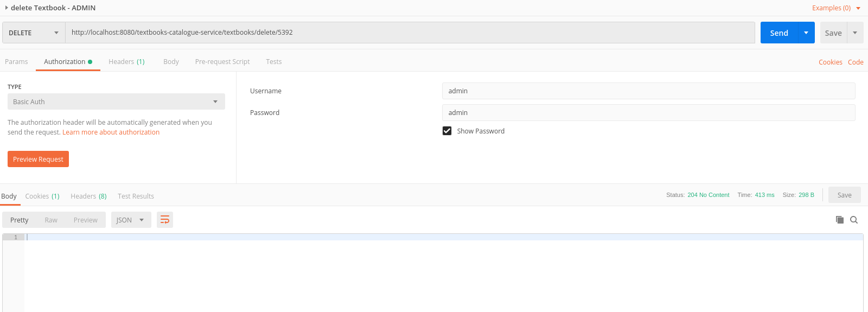Image resolution: width=868 pixels, height=312 pixels.
Task: Click the '204 No Content' status text
Action: coord(709,195)
